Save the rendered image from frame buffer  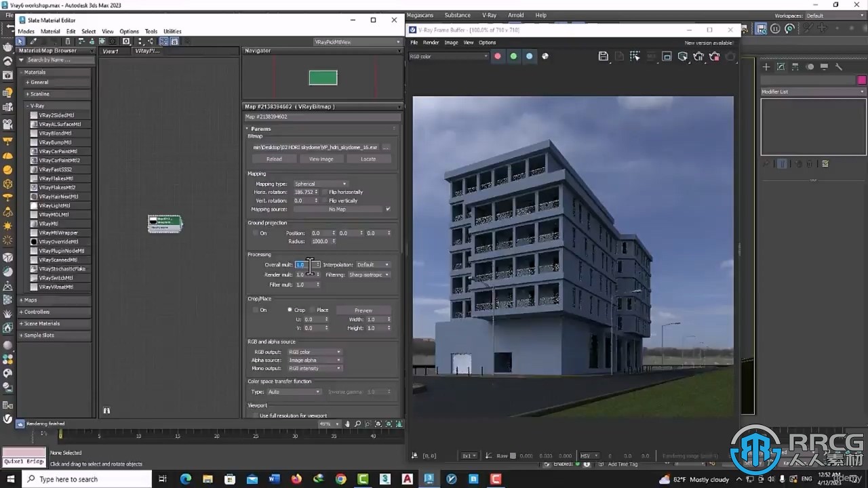point(604,56)
